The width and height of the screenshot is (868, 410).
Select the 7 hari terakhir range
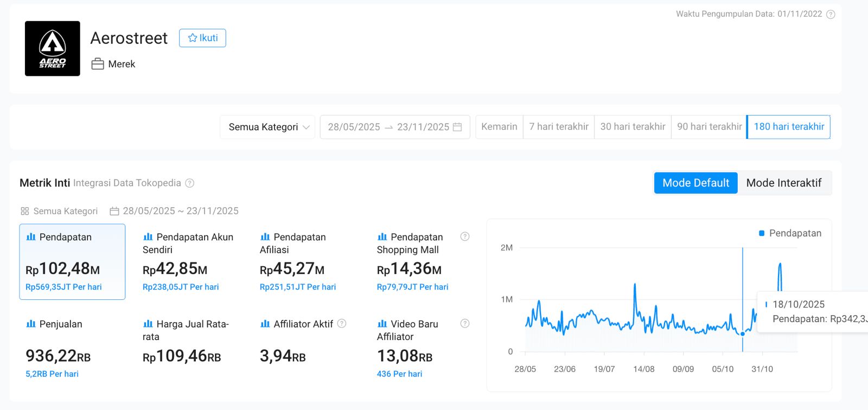[x=559, y=127]
